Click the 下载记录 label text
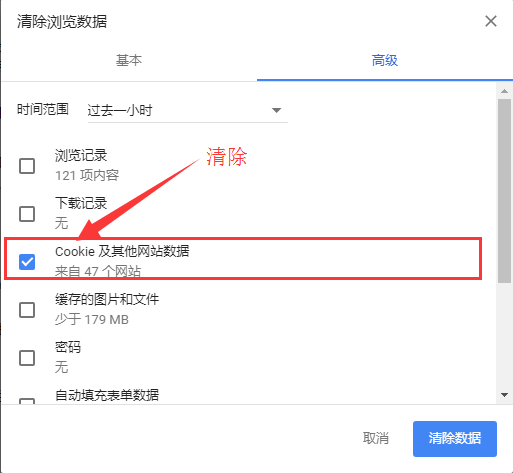The image size is (513, 473). [x=81, y=203]
